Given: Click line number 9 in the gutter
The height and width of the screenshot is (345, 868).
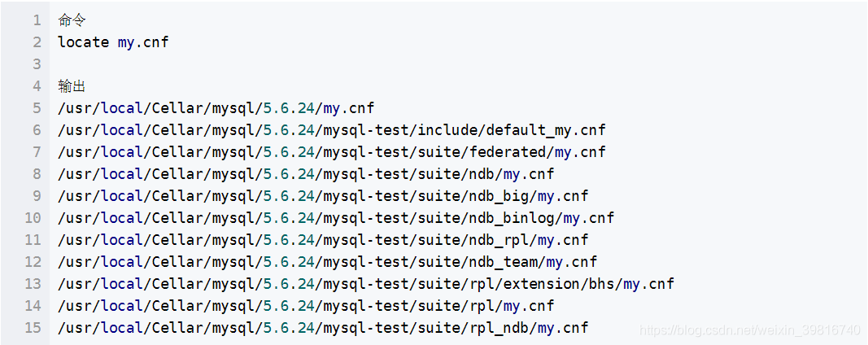Looking at the screenshot, I should [x=37, y=195].
